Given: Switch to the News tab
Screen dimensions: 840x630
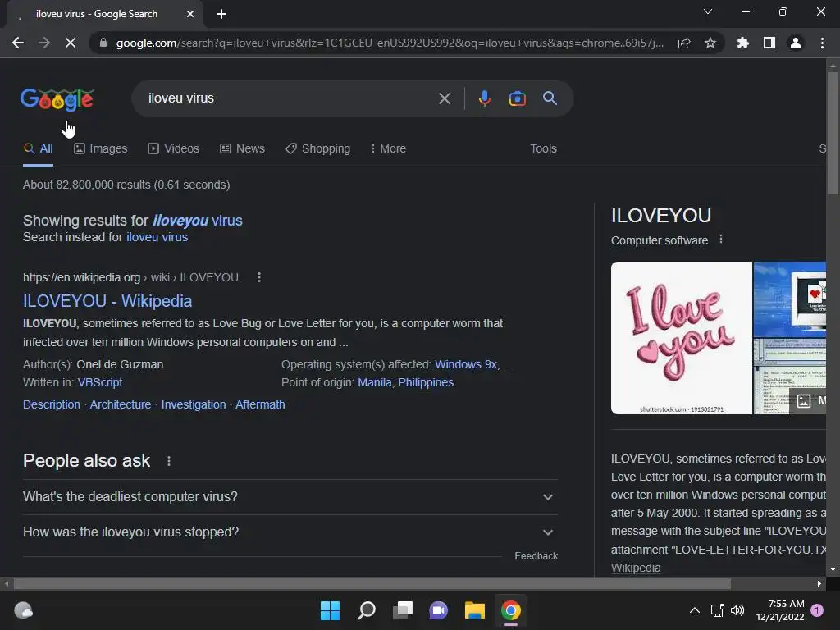Looking at the screenshot, I should coord(242,148).
